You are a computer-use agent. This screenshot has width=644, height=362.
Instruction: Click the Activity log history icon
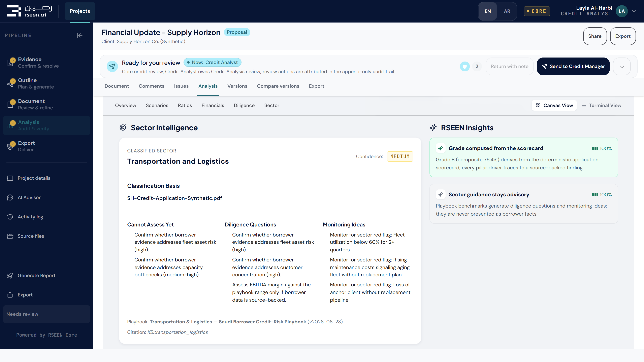pos(10,217)
